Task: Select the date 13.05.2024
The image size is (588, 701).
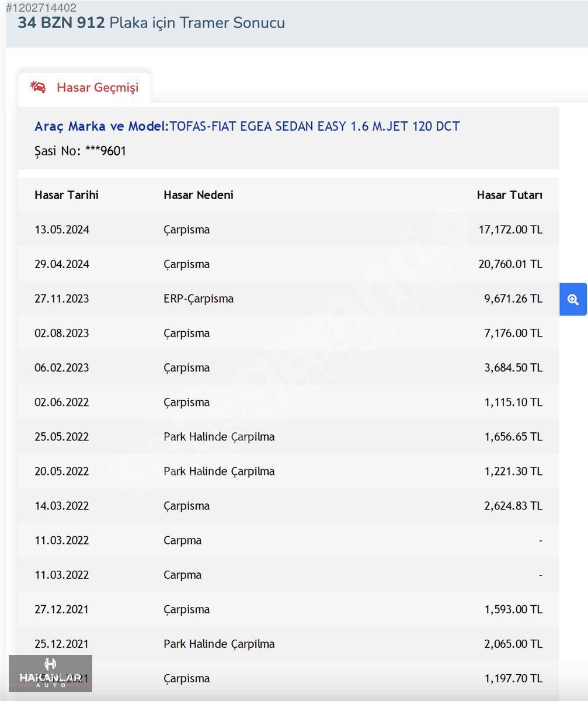Action: (x=62, y=230)
